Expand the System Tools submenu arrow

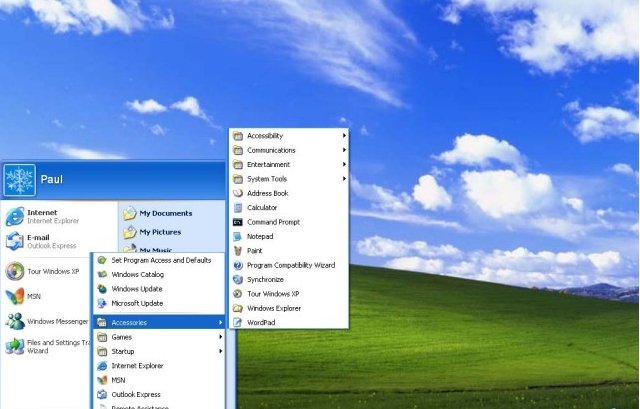point(344,178)
